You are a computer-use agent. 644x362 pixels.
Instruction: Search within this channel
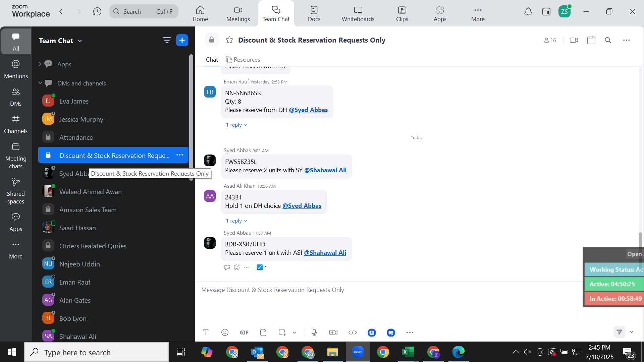pyautogui.click(x=608, y=40)
